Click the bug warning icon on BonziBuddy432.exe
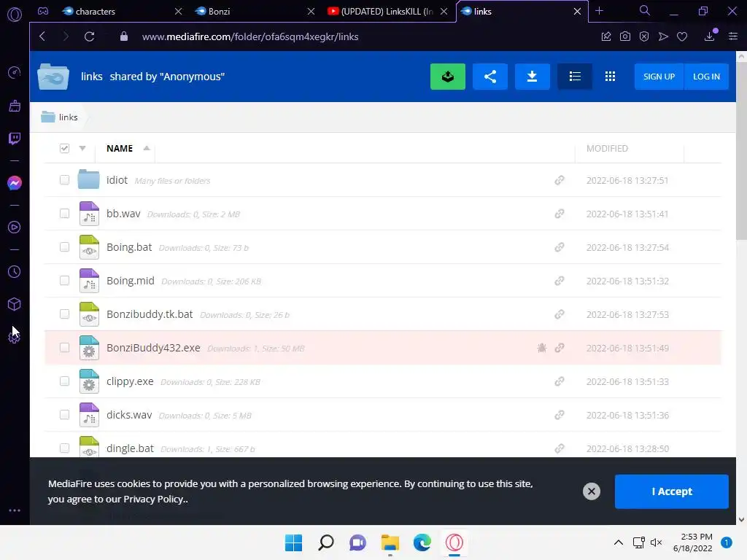Image resolution: width=747 pixels, height=560 pixels. pyautogui.click(x=542, y=348)
